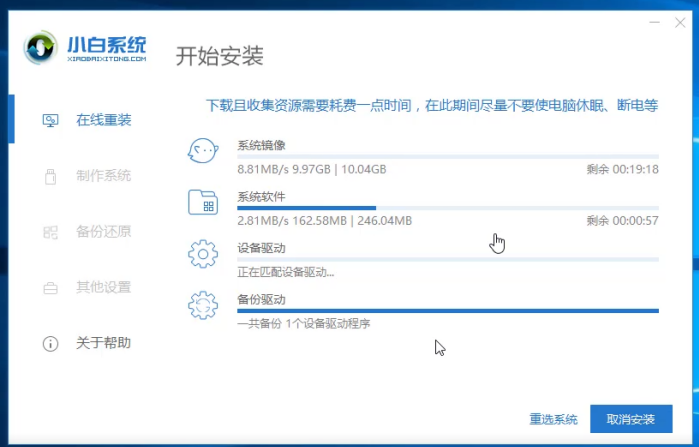Click the 备份驱动 refresh gear icon

tap(203, 305)
